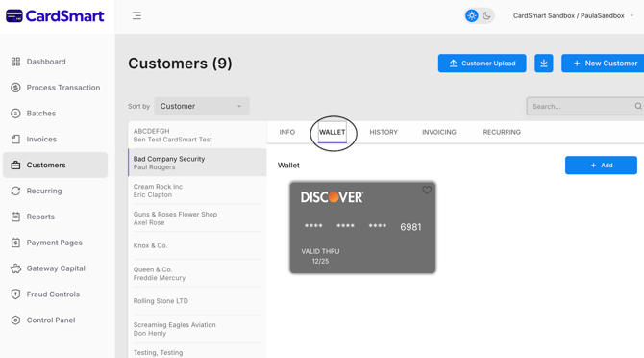Switch to the RECURRING tab
The image size is (644, 358).
pyautogui.click(x=502, y=132)
